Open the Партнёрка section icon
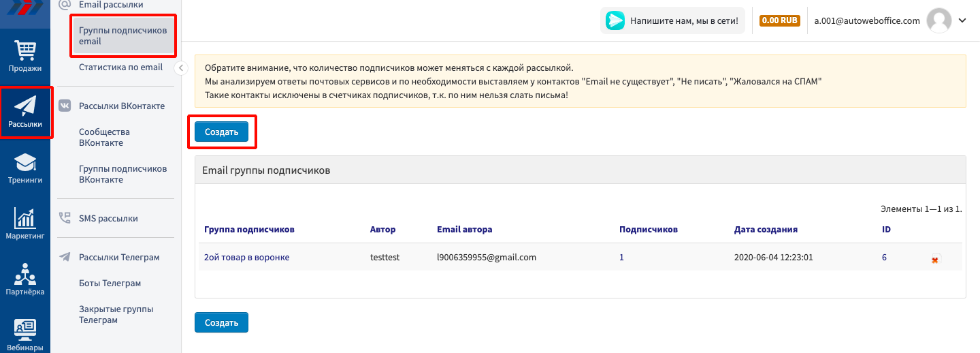The height and width of the screenshot is (353, 980). coord(25,279)
